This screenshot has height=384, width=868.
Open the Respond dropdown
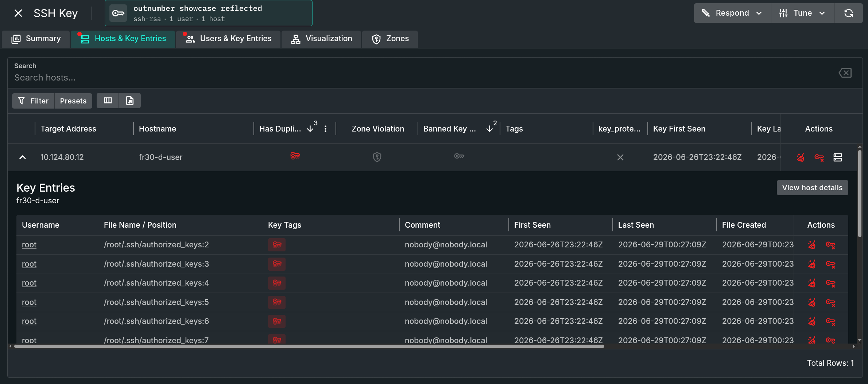[732, 13]
